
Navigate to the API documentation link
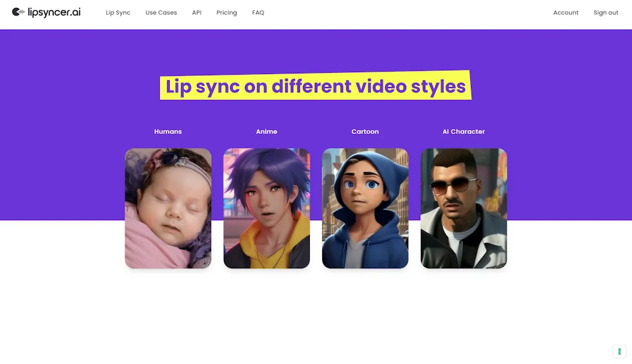(x=196, y=12)
